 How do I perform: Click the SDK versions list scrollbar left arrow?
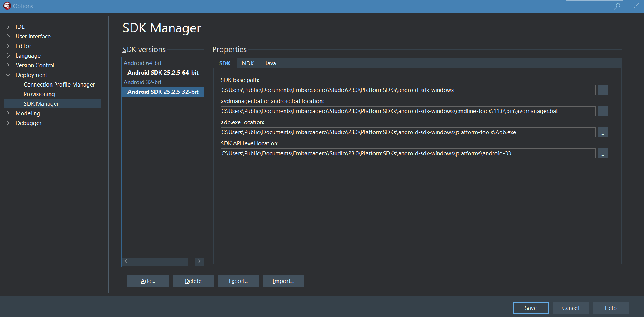coord(126,261)
